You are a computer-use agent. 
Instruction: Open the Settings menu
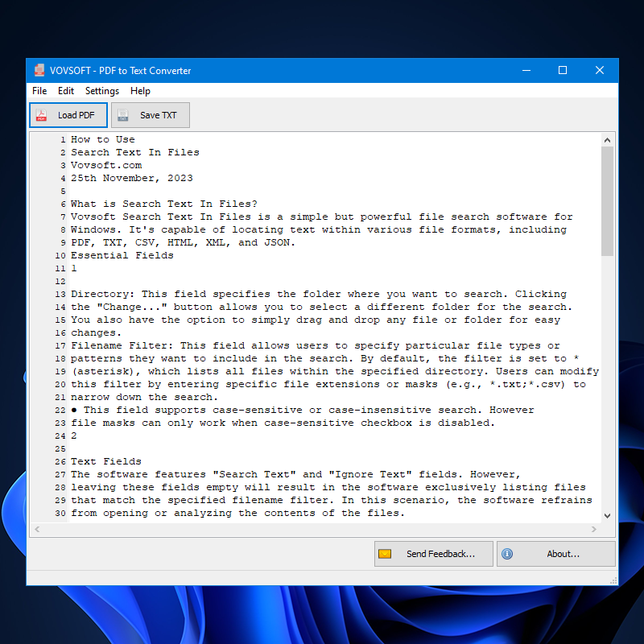click(x=101, y=91)
